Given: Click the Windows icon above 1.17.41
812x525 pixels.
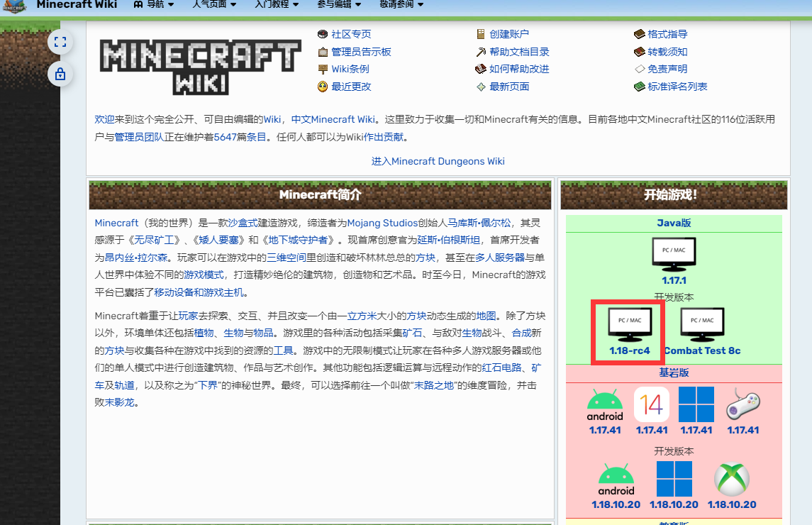Looking at the screenshot, I should tap(696, 405).
